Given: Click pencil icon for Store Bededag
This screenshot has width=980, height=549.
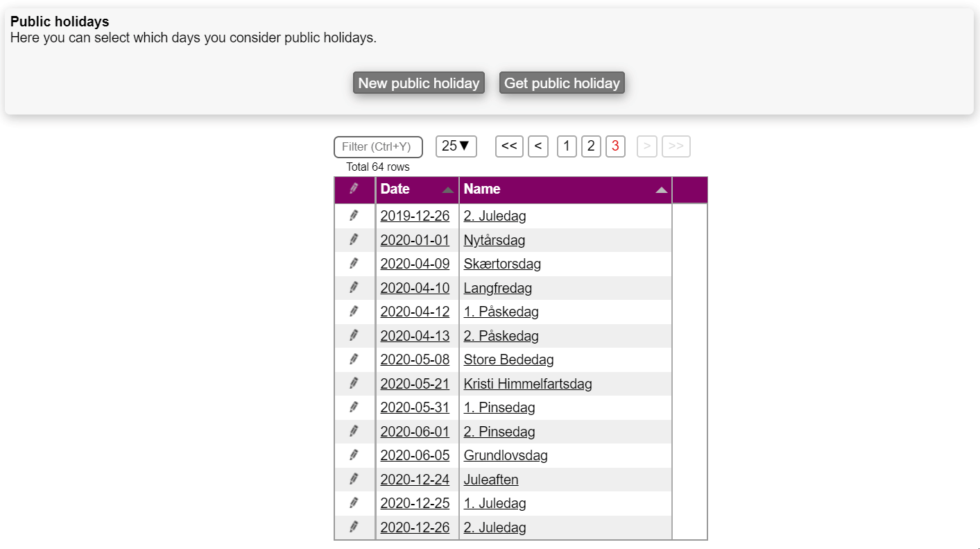Looking at the screenshot, I should [354, 360].
